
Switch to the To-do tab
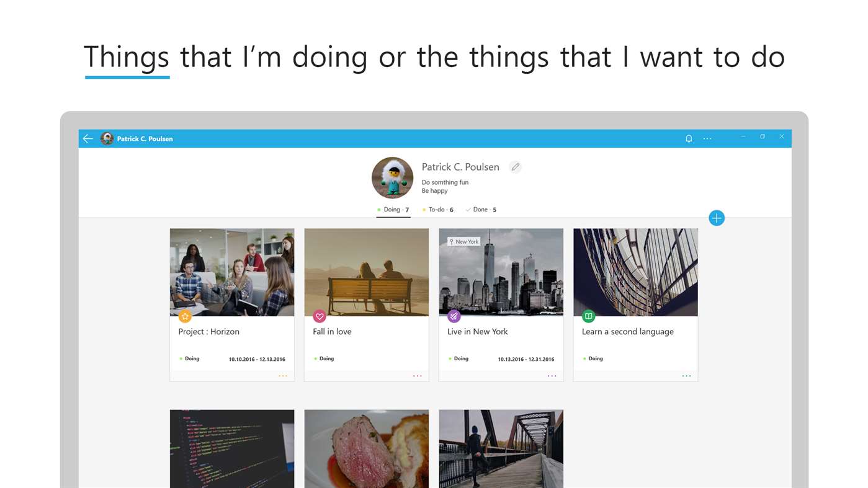click(x=438, y=210)
